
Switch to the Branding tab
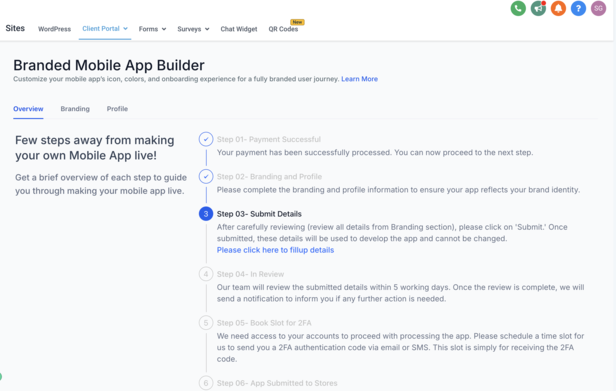point(75,109)
